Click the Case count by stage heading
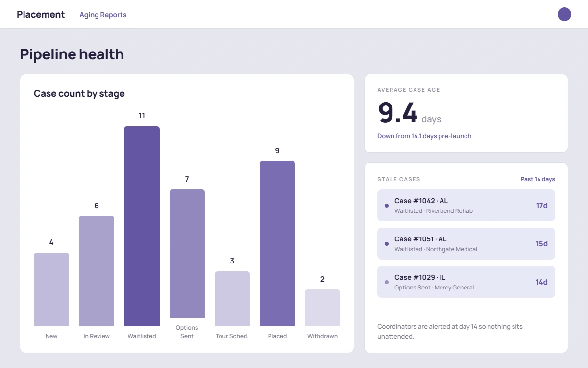The image size is (588, 368). (x=79, y=93)
